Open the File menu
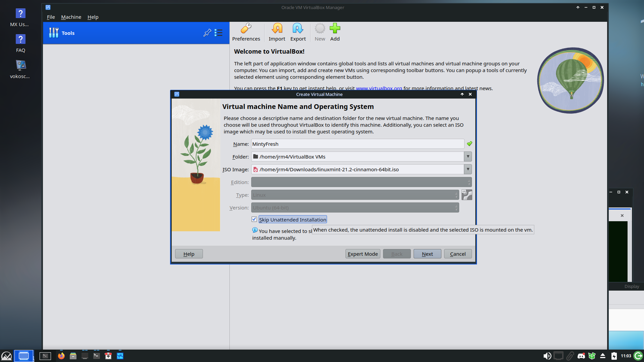Image resolution: width=644 pixels, height=362 pixels. [x=51, y=17]
